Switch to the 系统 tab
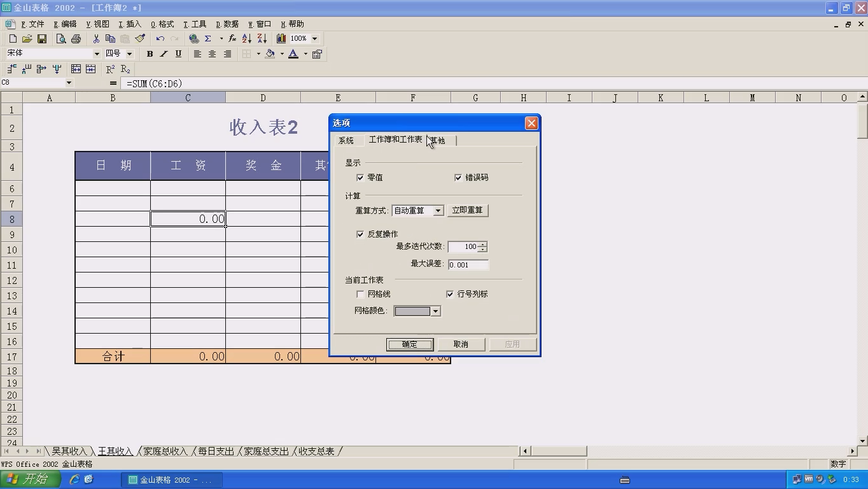 coord(347,141)
